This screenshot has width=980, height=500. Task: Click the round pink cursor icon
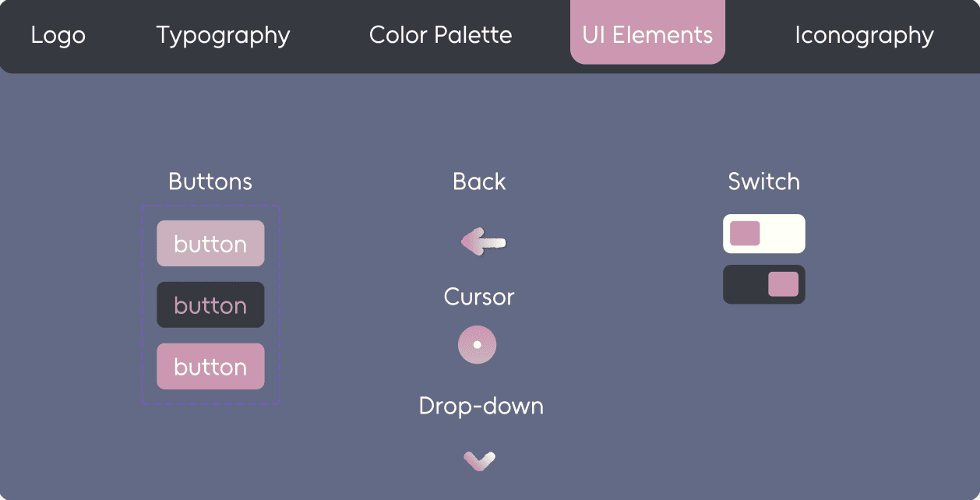pos(477,345)
